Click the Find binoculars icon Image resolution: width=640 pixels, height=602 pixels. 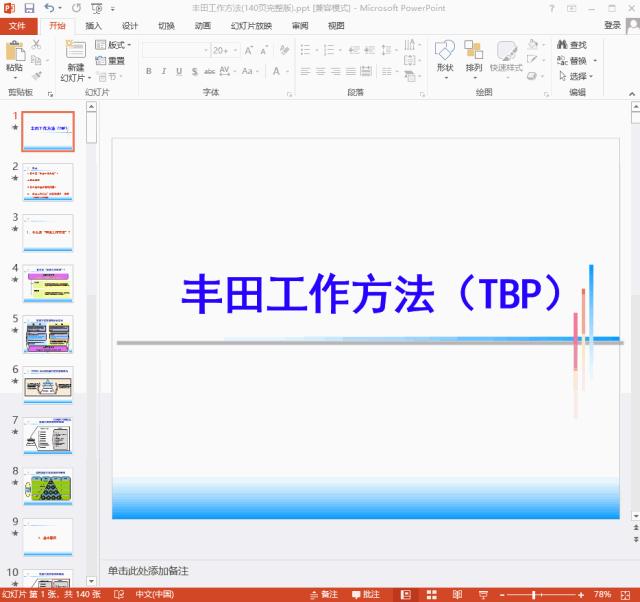tap(562, 44)
